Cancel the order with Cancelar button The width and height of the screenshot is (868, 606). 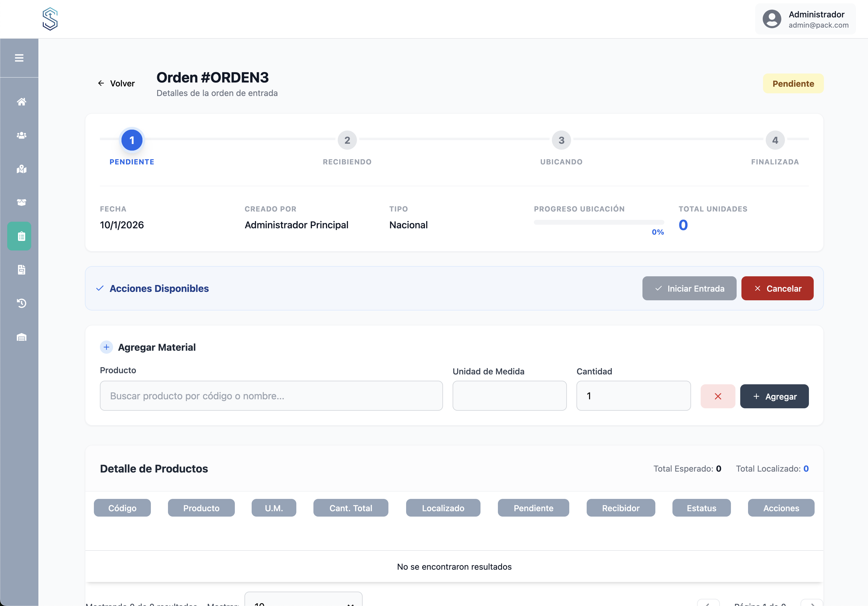coord(777,288)
